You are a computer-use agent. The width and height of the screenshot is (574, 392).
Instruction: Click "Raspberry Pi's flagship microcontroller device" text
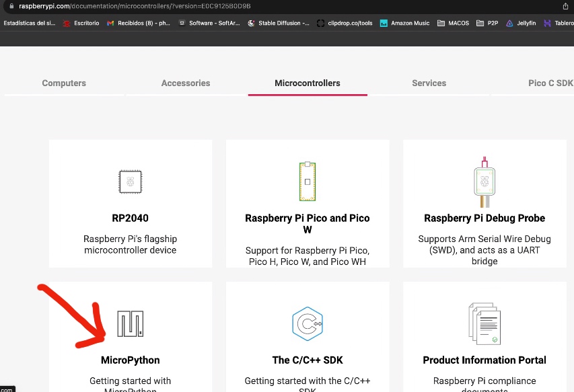coord(131,244)
